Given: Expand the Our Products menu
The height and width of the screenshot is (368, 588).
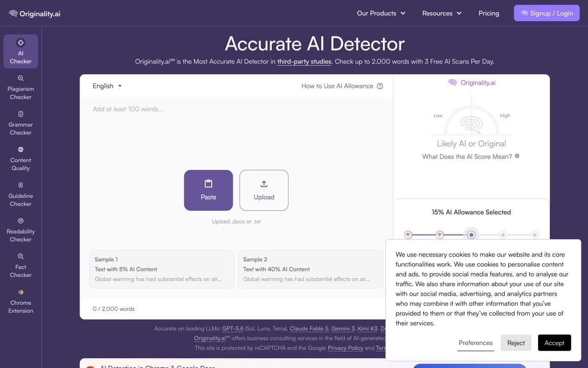Looking at the screenshot, I should (x=381, y=13).
